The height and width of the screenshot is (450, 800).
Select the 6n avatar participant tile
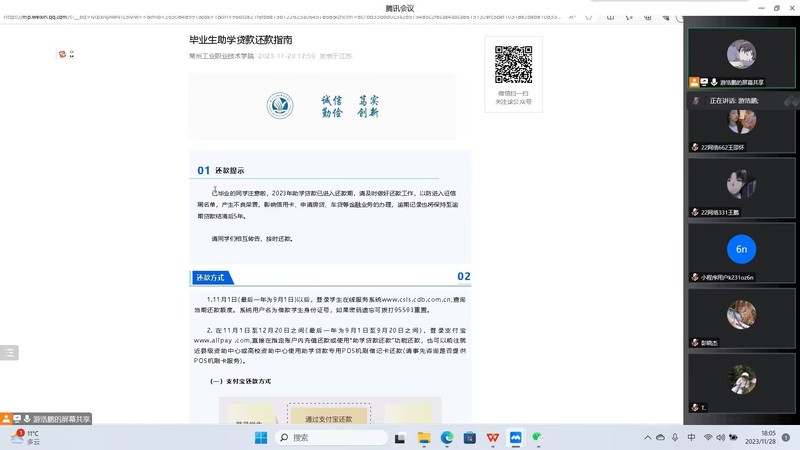click(741, 249)
